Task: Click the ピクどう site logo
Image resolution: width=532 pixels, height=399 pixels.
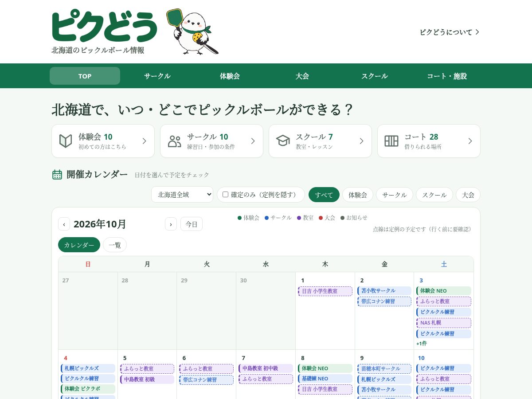Action: (105, 27)
